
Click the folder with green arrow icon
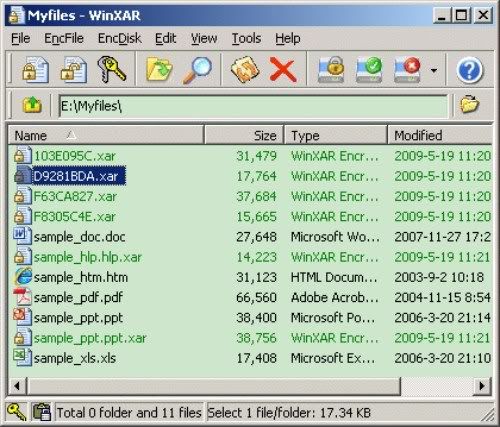[159, 69]
